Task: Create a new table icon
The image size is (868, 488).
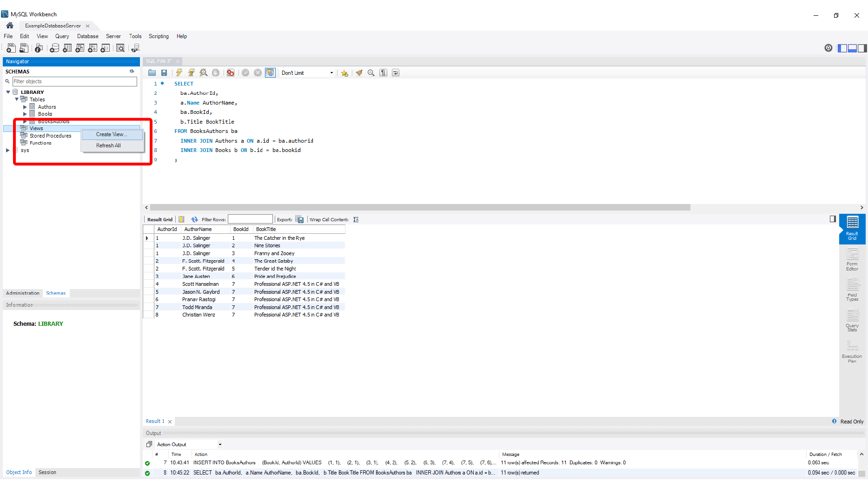Action: (x=67, y=48)
